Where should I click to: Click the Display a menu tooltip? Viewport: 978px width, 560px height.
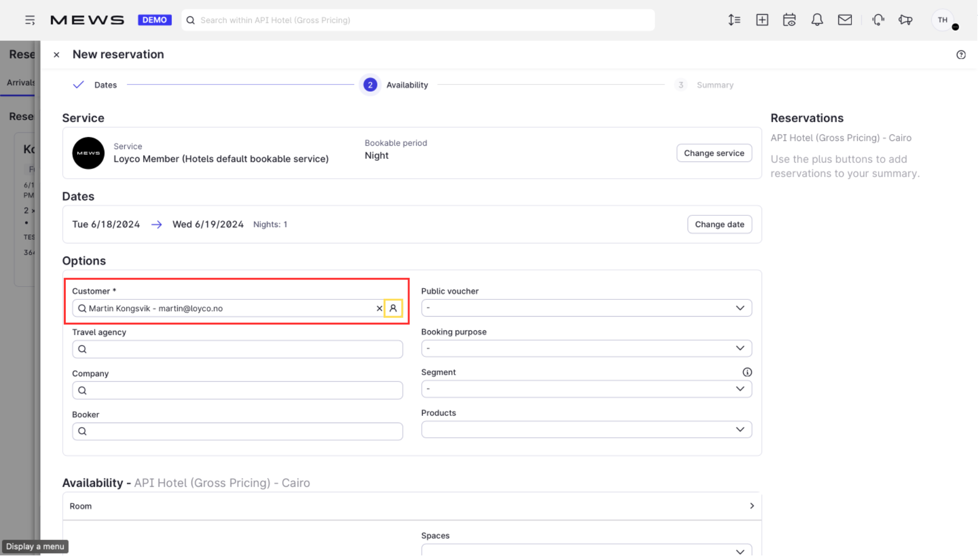point(35,547)
